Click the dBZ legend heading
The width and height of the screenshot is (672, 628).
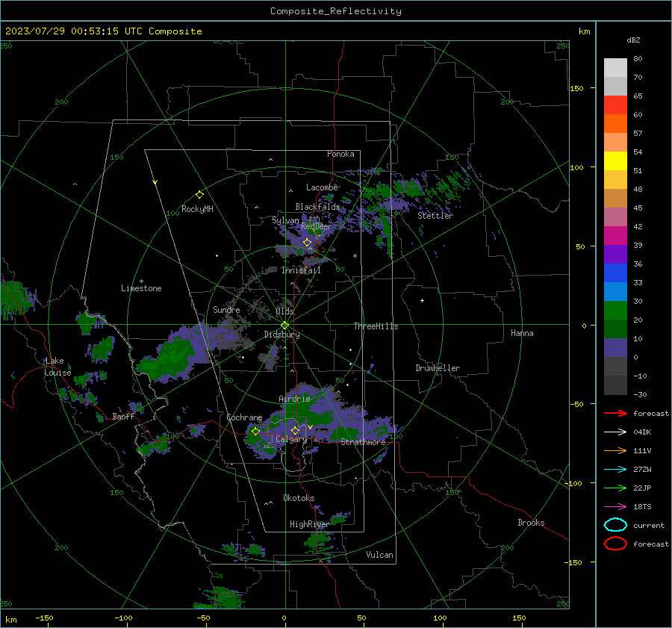pyautogui.click(x=633, y=40)
